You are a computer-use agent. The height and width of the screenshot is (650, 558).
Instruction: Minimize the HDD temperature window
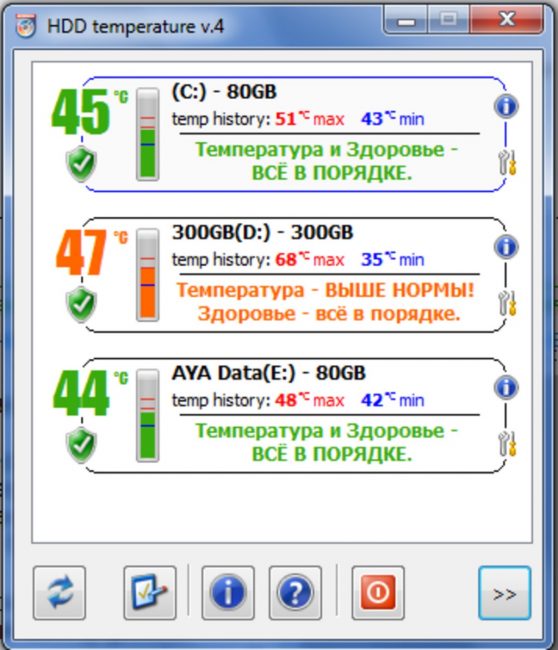coord(406,19)
